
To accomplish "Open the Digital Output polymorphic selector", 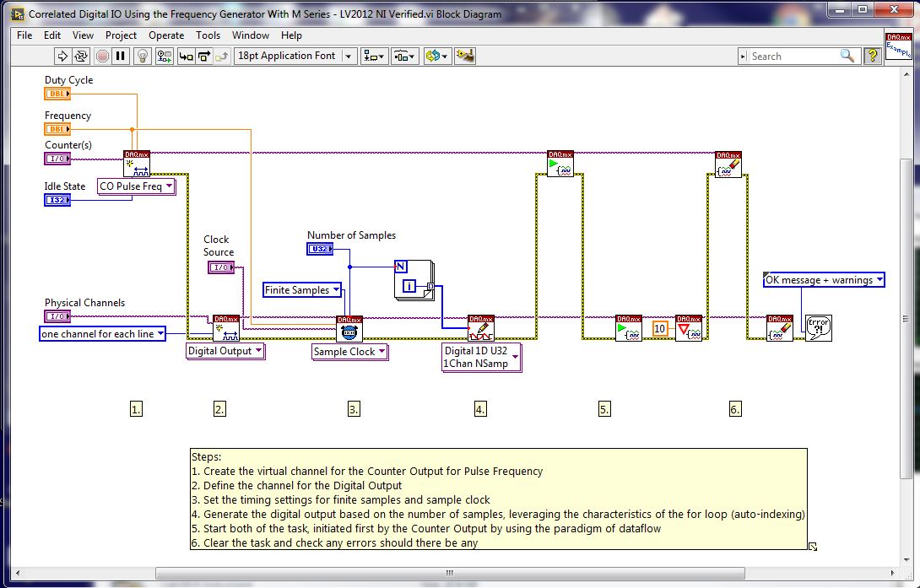I will [x=225, y=351].
